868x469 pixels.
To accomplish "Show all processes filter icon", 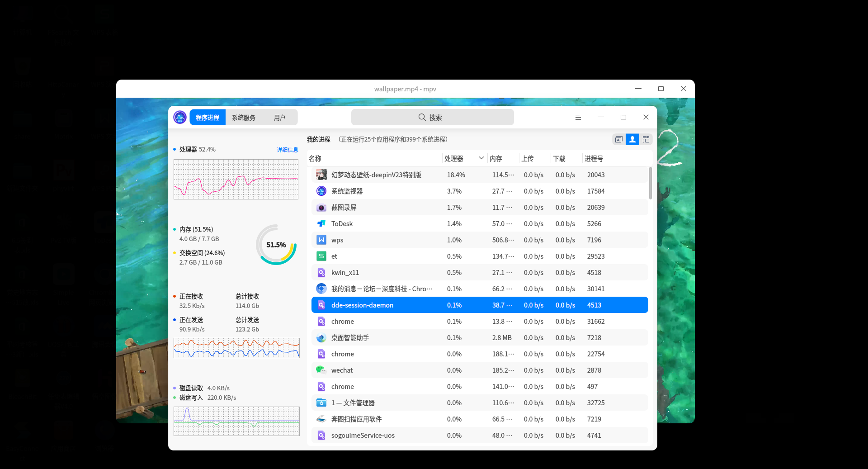I will pos(646,139).
